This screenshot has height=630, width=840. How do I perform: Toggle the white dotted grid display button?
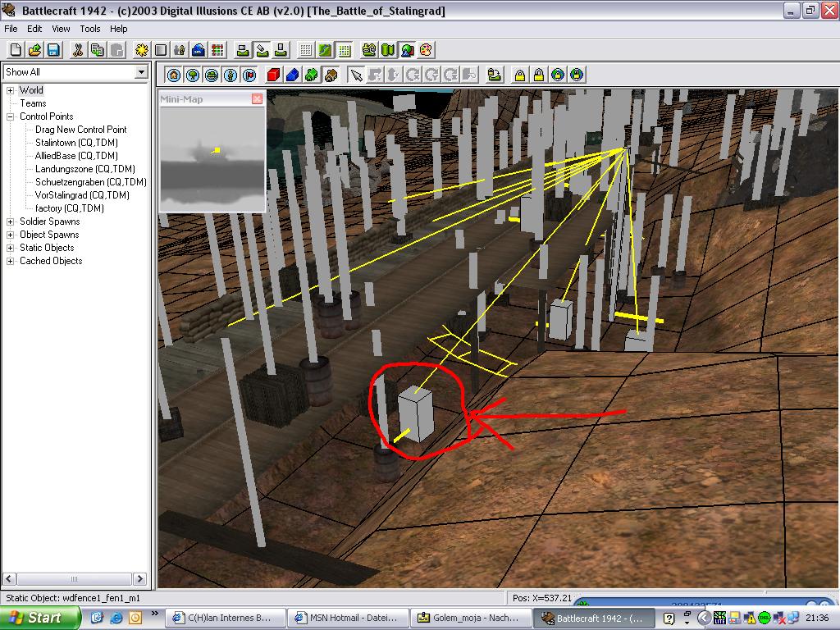[x=306, y=50]
